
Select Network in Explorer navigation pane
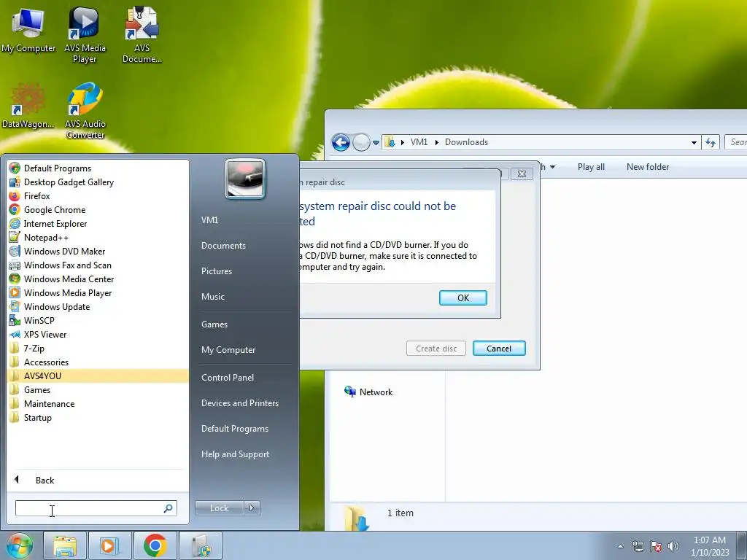(368, 392)
